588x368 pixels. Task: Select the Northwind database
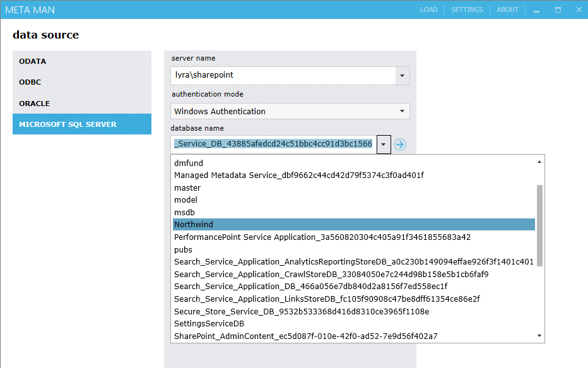[x=354, y=224]
